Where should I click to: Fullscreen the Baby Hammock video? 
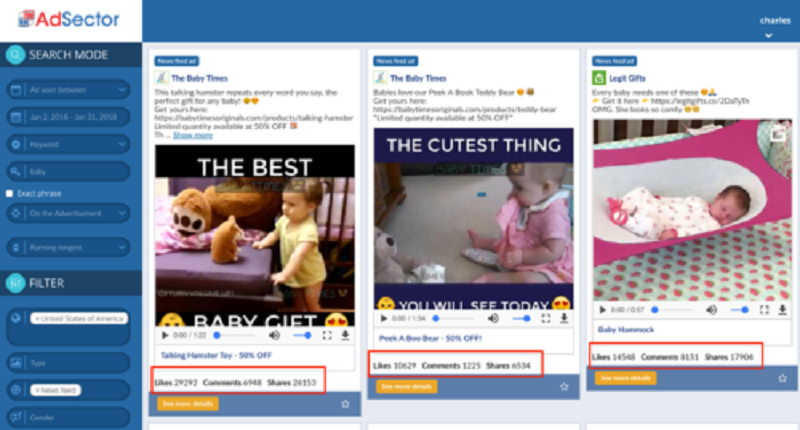tap(764, 310)
